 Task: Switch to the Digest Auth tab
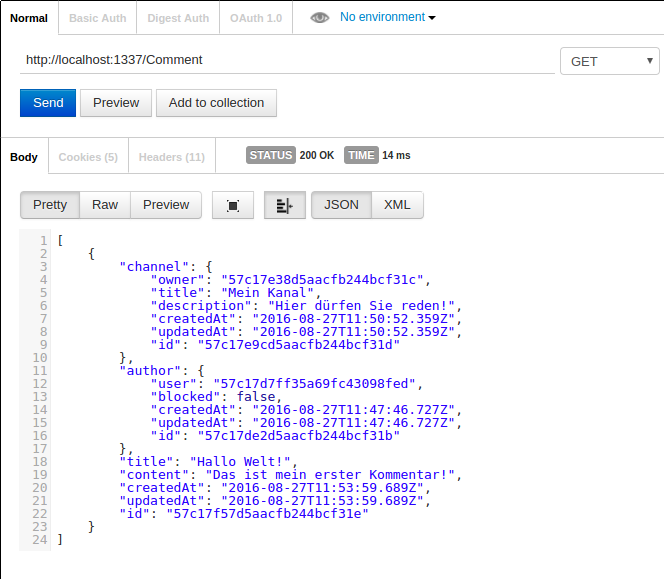pyautogui.click(x=178, y=18)
